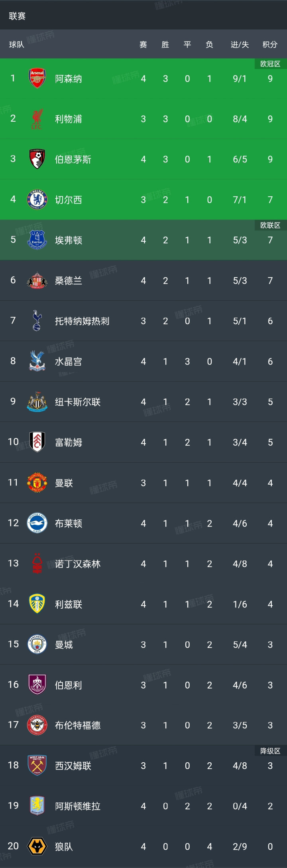Tap the Liverpool club crest
The height and width of the screenshot is (868, 287).
point(37,119)
